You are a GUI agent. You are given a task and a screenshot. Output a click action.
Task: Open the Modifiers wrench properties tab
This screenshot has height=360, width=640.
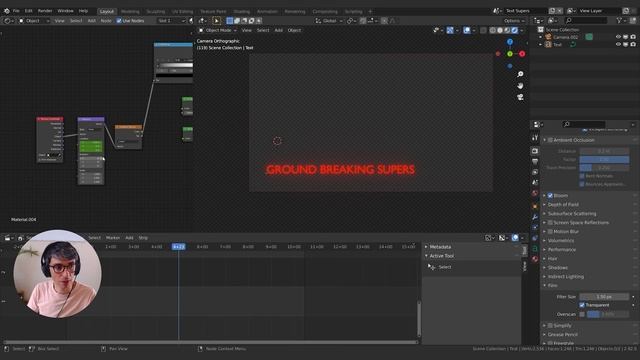click(x=535, y=217)
